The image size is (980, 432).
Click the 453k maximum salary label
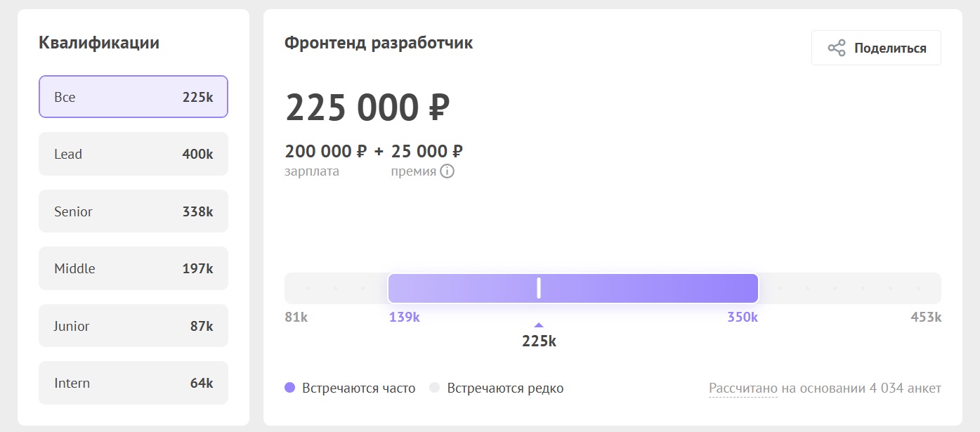(926, 317)
